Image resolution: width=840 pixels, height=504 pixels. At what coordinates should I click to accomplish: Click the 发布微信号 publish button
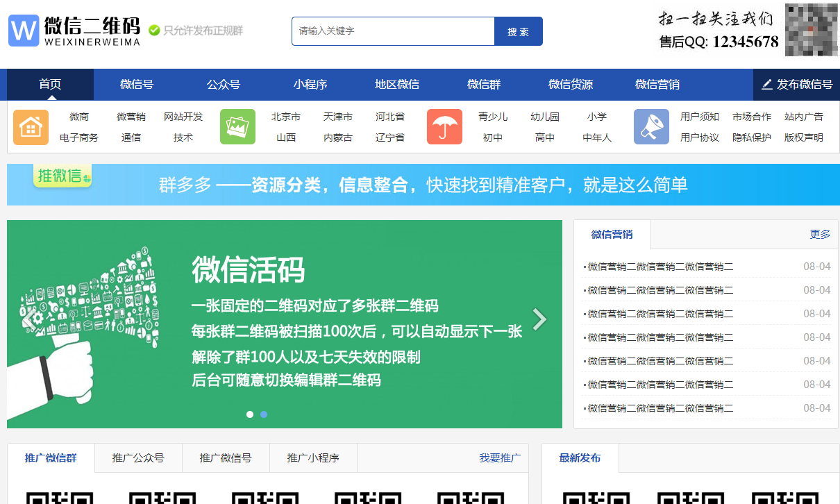[x=796, y=85]
